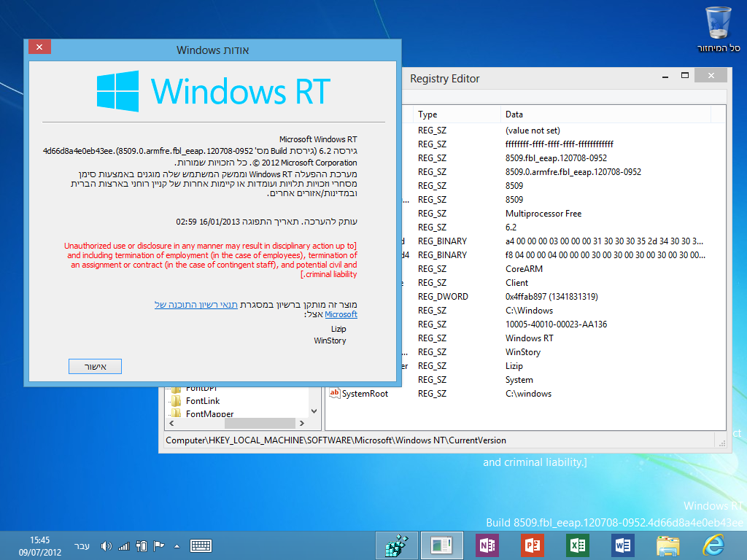Switch the Hebrew input language indicator

point(82,545)
